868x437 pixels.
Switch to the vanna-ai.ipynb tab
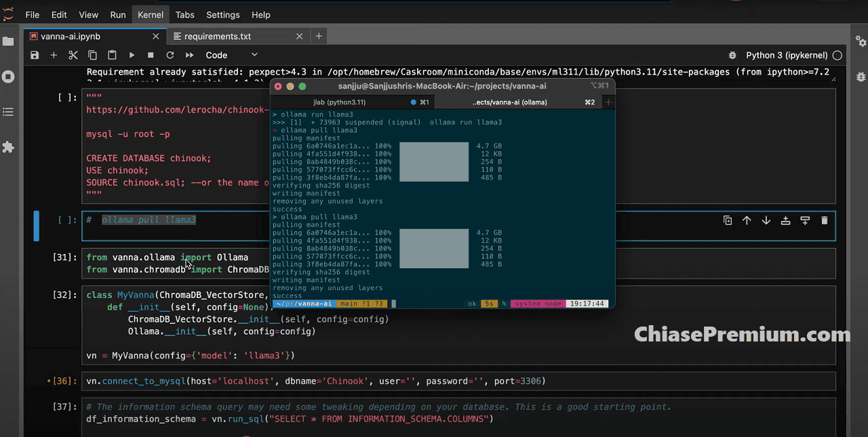[95, 37]
